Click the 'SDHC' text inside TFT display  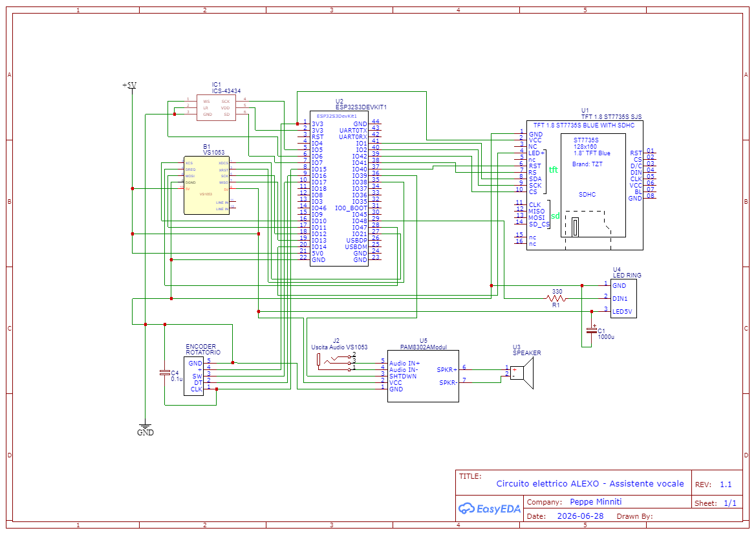point(587,195)
